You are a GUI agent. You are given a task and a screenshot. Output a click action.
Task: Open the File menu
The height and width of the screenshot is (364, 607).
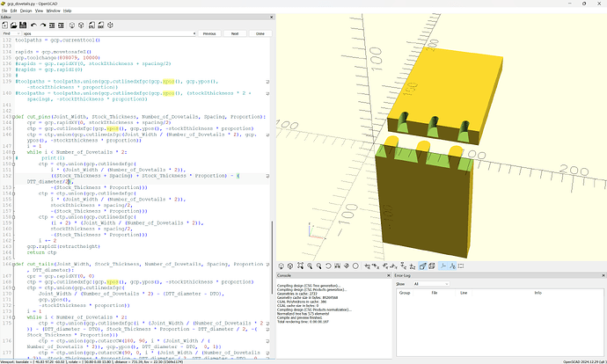4,11
